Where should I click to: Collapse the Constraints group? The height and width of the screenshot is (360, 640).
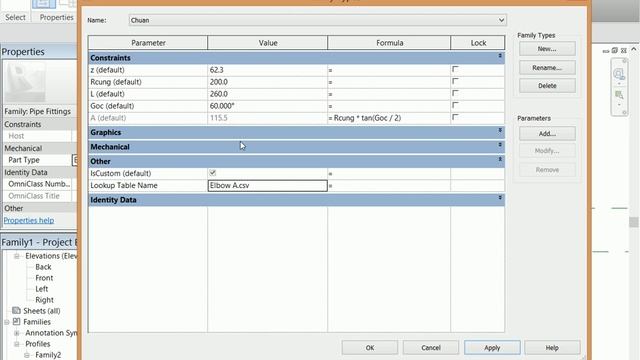coord(500,56)
